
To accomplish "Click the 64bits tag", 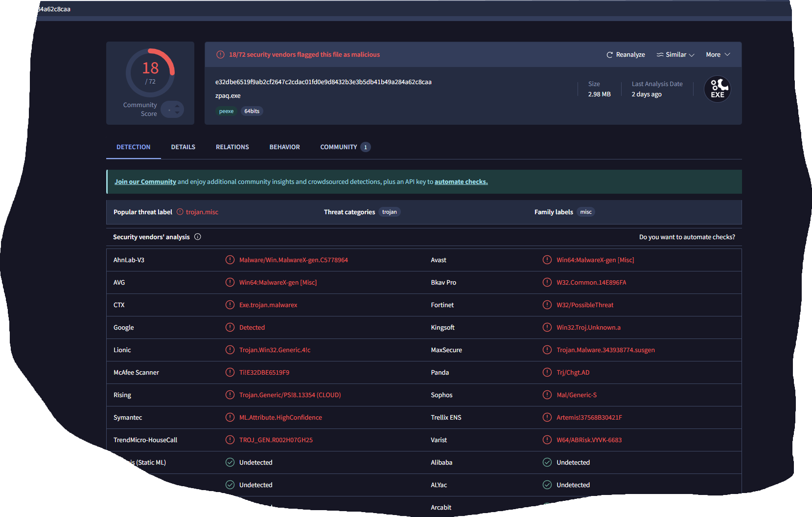I will 252,111.
